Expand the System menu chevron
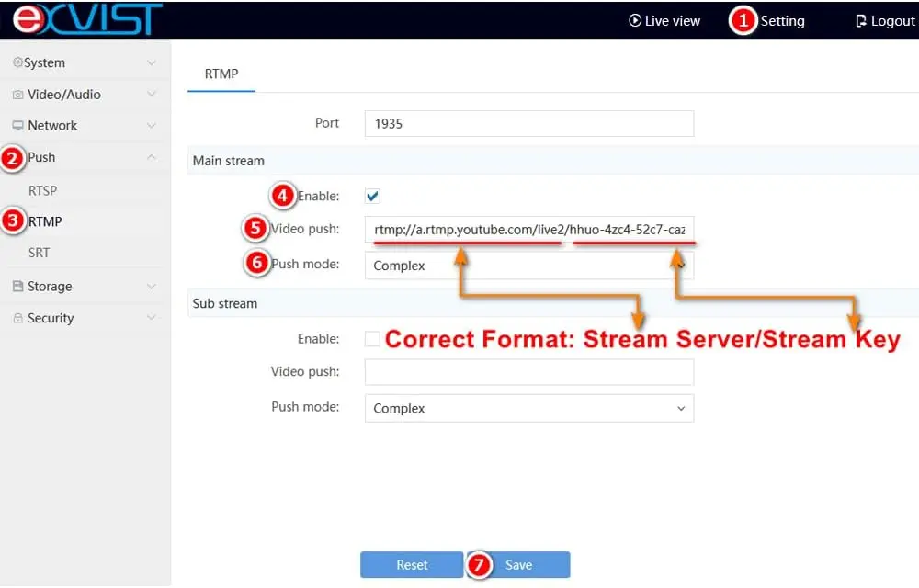The image size is (919, 588). (152, 63)
